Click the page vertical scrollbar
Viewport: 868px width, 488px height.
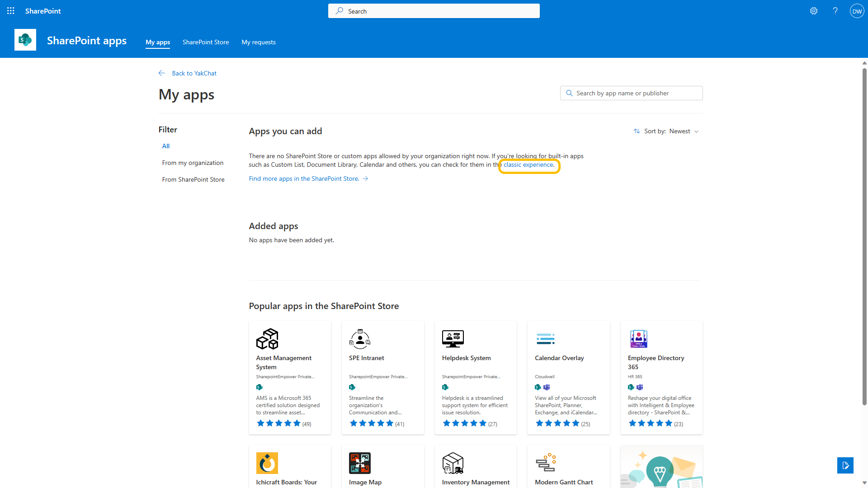coord(864,235)
